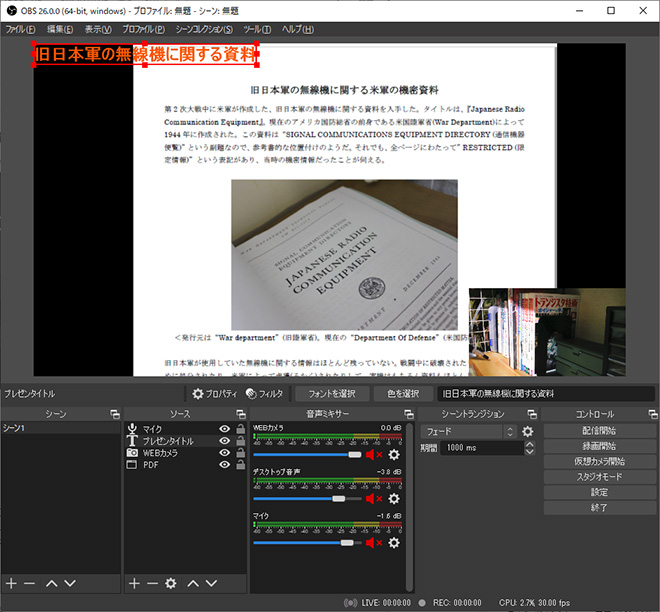
Task: Open the 編集 menu
Action: 60,29
